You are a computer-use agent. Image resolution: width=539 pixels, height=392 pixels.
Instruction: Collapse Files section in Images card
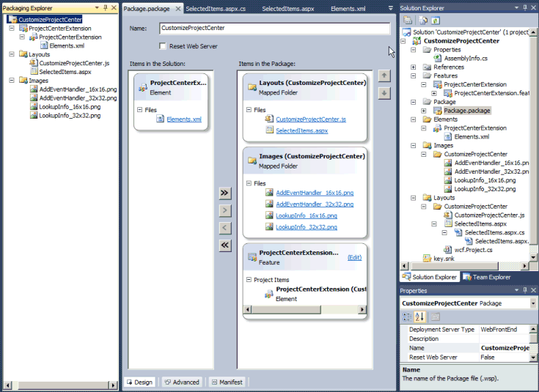(249, 183)
